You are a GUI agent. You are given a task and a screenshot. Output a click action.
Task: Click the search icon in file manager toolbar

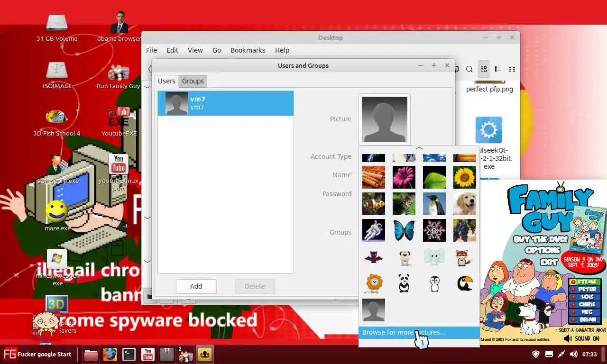pos(469,69)
